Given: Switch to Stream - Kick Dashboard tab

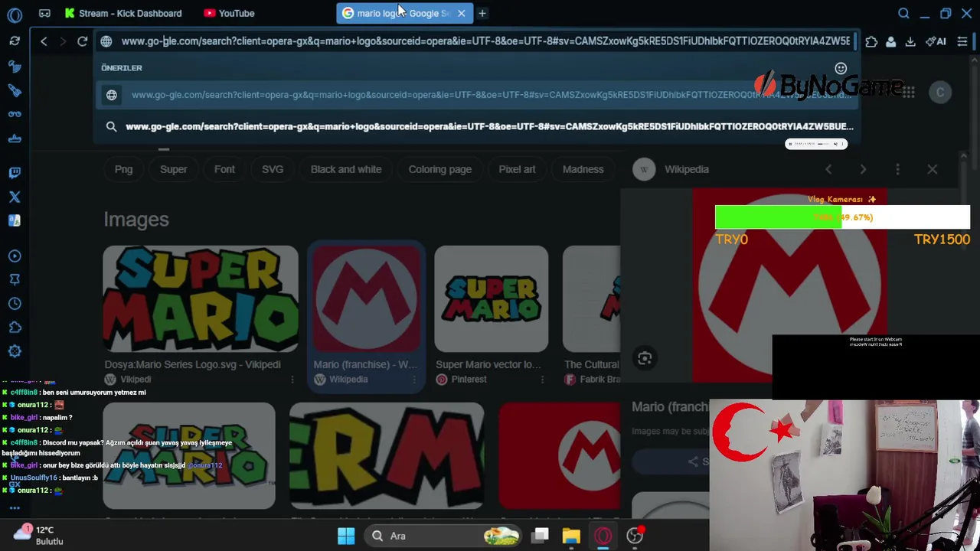Looking at the screenshot, I should (122, 13).
